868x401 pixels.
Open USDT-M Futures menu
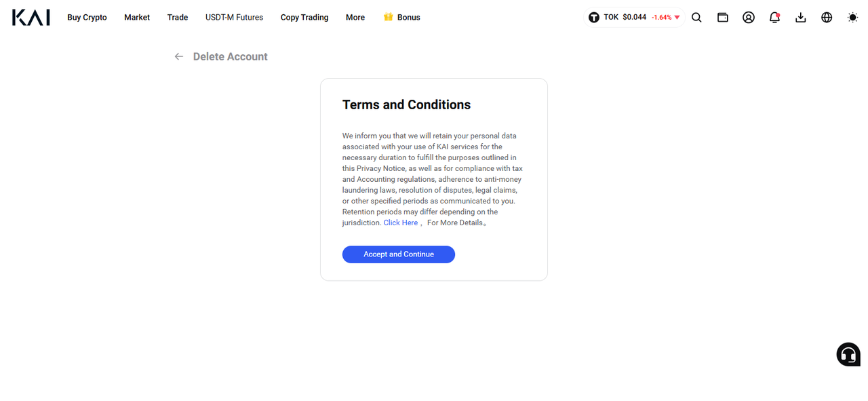coord(234,18)
